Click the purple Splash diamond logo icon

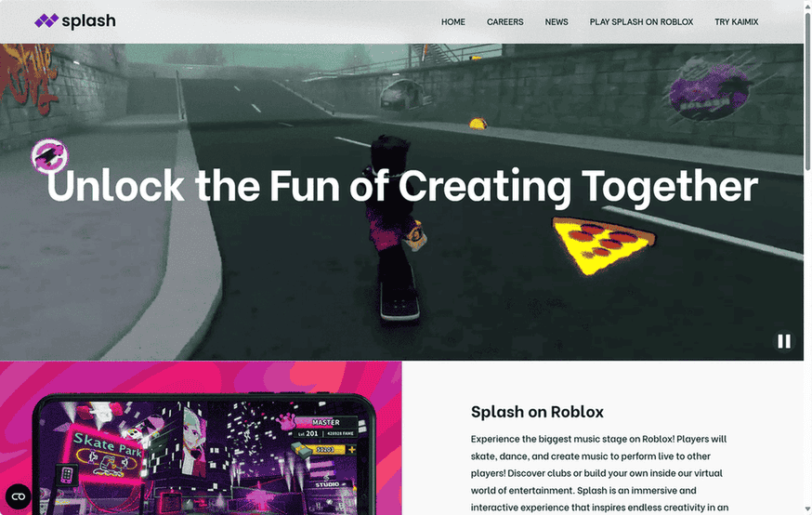tap(46, 20)
